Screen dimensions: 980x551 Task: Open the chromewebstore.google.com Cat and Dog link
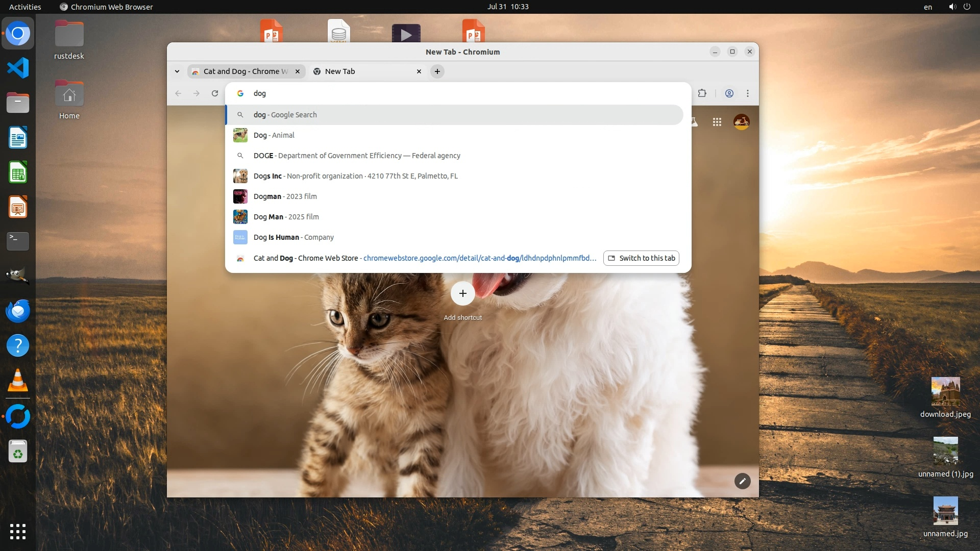[479, 258]
